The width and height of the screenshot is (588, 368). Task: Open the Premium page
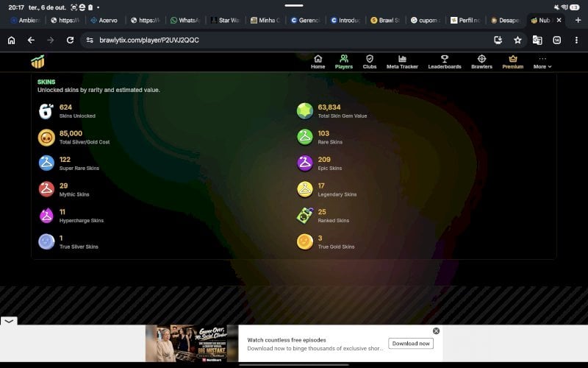click(512, 62)
